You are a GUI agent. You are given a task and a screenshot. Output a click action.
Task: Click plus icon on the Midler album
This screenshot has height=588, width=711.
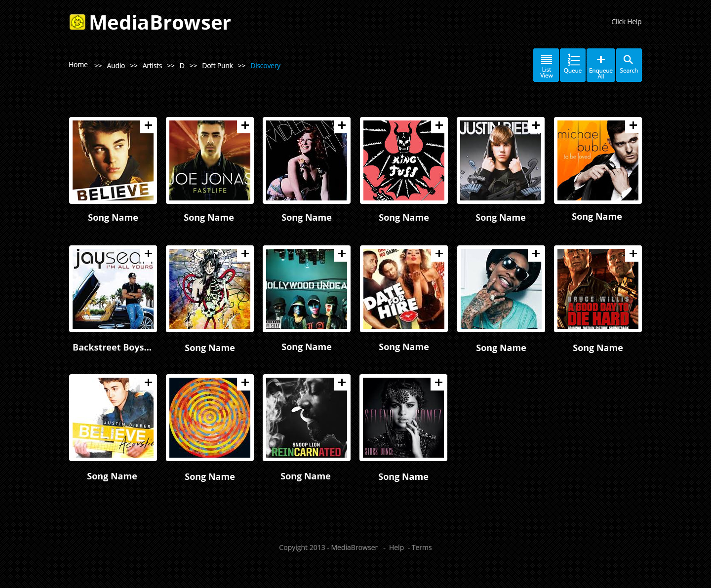tap(342, 125)
